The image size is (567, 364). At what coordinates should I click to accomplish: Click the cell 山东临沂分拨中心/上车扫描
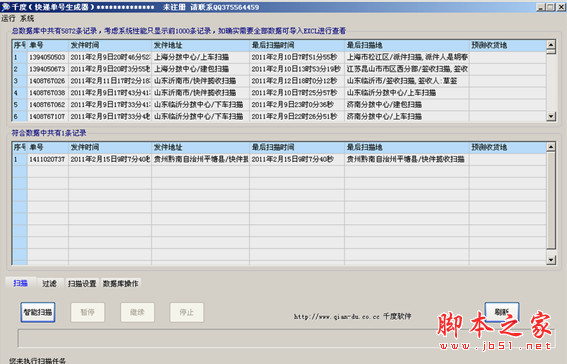click(407, 93)
